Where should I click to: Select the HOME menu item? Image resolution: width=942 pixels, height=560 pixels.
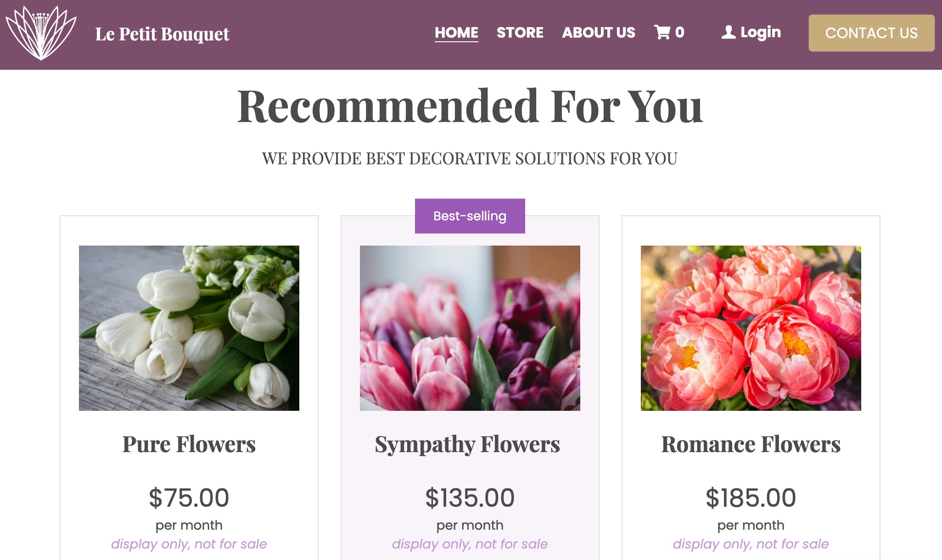[456, 33]
